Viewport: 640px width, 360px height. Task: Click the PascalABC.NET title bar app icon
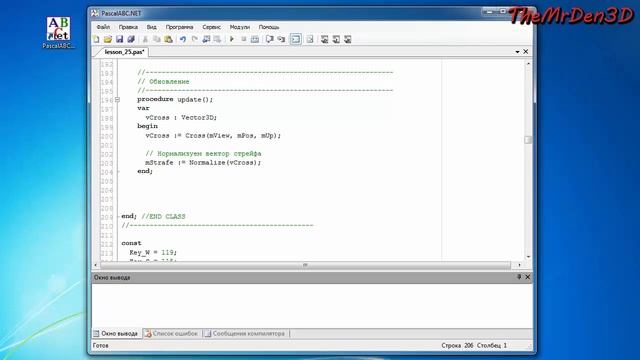[x=95, y=13]
